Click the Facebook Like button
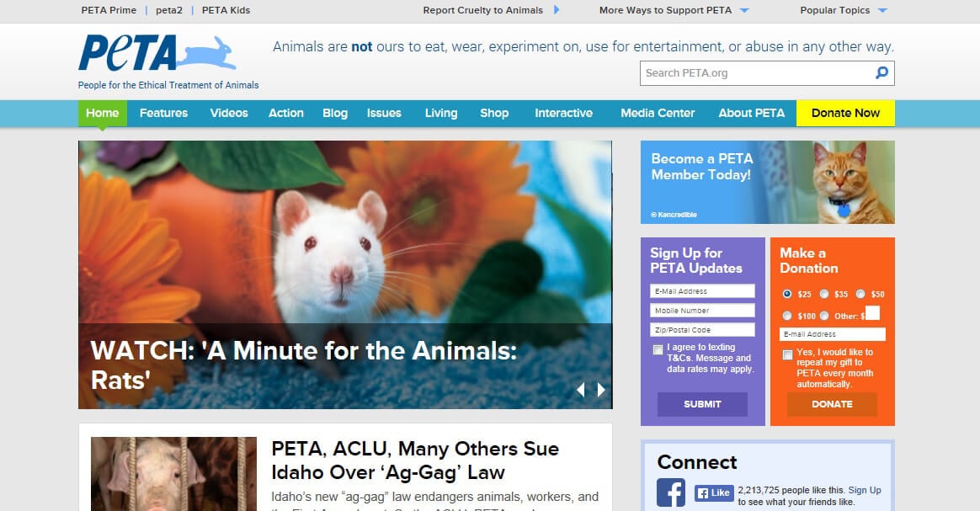Image resolution: width=980 pixels, height=511 pixels. pyautogui.click(x=714, y=492)
